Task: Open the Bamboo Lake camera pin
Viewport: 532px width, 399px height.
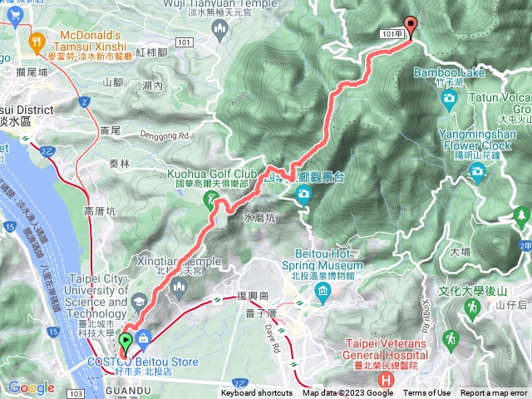Action: 450,100
